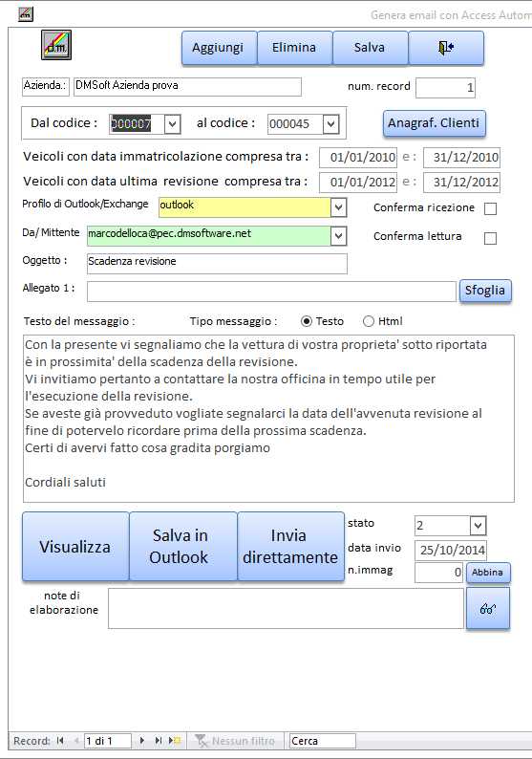This screenshot has width=532, height=759.
Task: Click the glasses icon button beside notes
Action: pyautogui.click(x=488, y=609)
